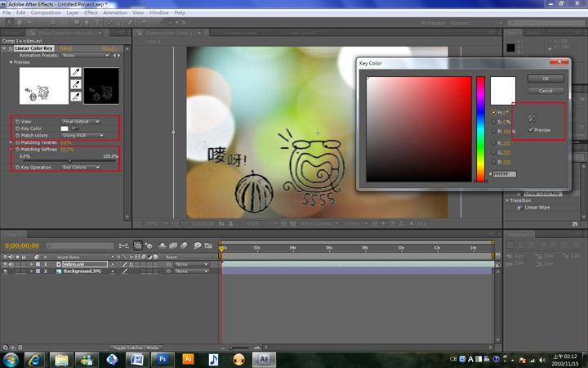Select the Key Color eyedropper in effect controls
The image size is (588, 368).
point(78,128)
